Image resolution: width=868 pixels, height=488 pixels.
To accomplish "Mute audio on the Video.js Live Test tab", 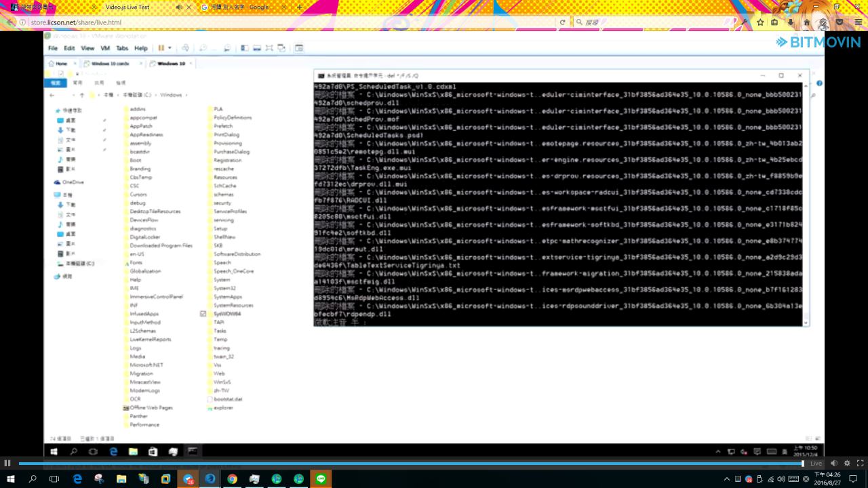I will click(x=179, y=7).
